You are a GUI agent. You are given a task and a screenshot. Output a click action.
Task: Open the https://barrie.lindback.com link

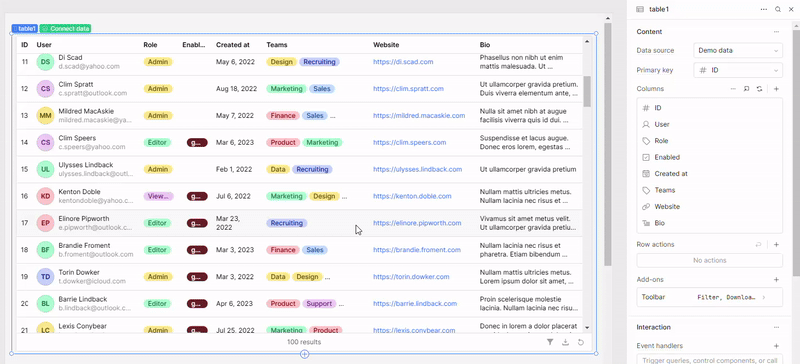415,304
